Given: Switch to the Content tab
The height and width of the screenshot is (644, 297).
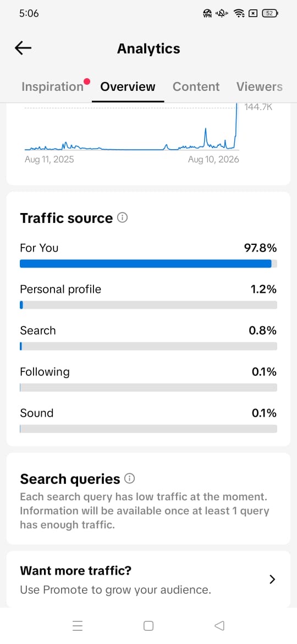Looking at the screenshot, I should [196, 86].
